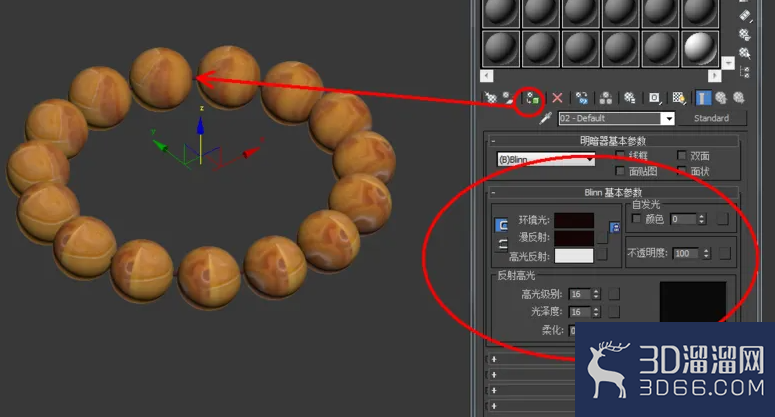The height and width of the screenshot is (417, 775).
Task: Open the Material ID Channel flyout
Action: [x=654, y=98]
